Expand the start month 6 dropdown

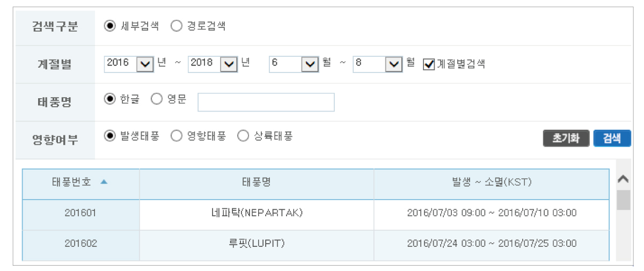point(294,64)
